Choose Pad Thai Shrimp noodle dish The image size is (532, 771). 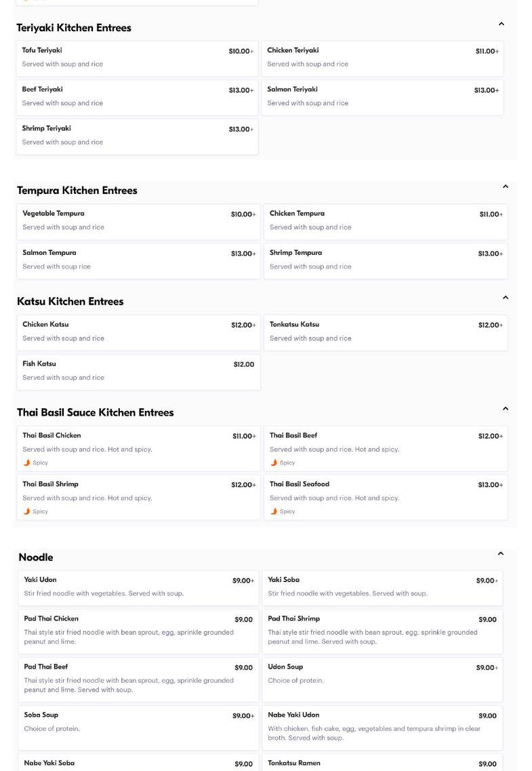click(382, 631)
